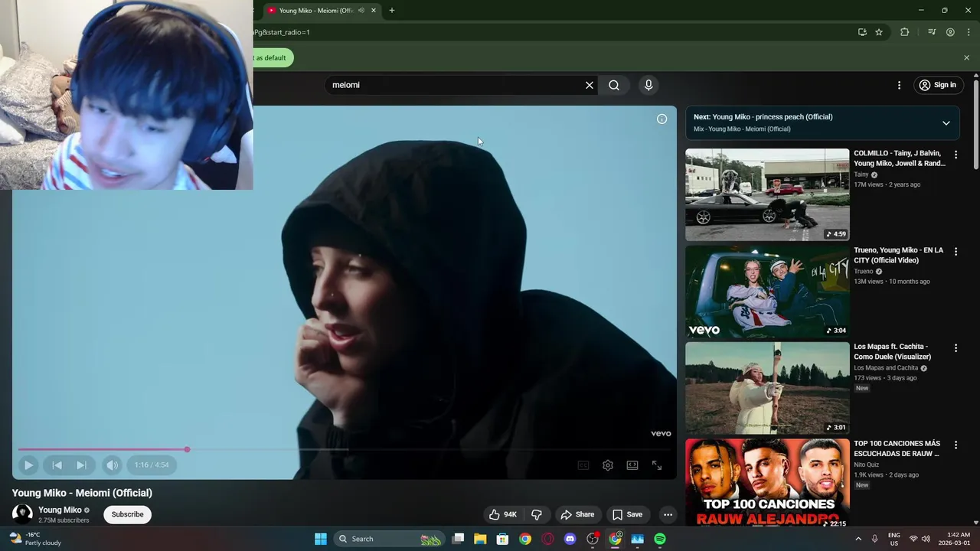Viewport: 980px width, 551px height.
Task: Dislike this video
Action: click(x=537, y=514)
